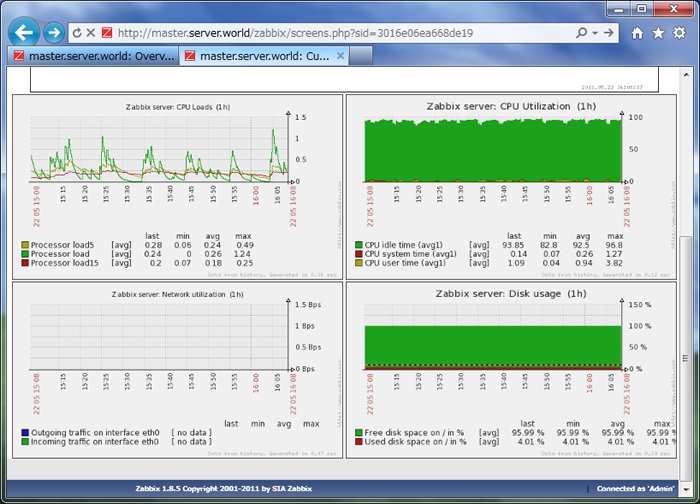Click the Zabbix favicon in address bar

coord(107,33)
